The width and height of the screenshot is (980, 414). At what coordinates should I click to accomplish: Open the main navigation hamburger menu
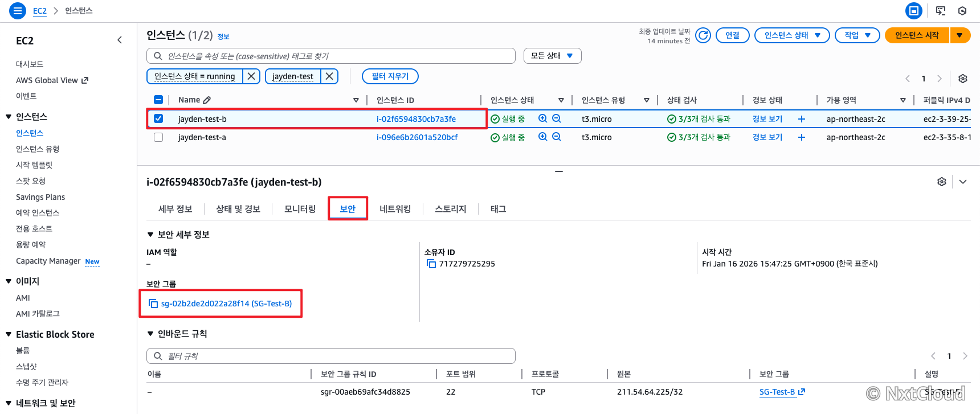coord(18,11)
